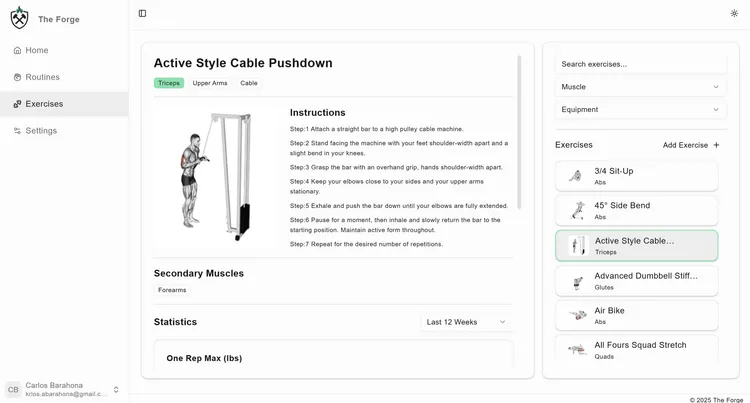Viewport: 750px width, 403px height.
Task: Select the 3/4 Sit-Up exercise thumbnail
Action: (576, 176)
